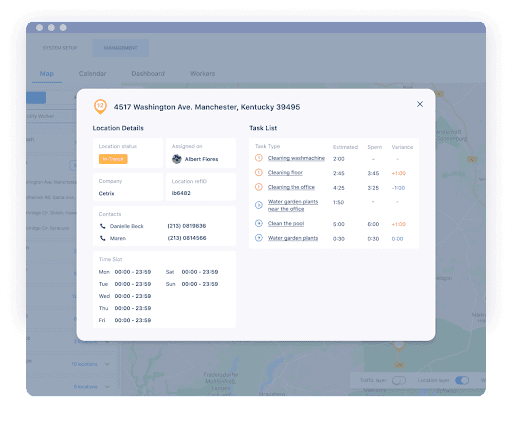Open the Cleaning washmachine task link
Image resolution: width=512 pixels, height=425 pixels.
296,158
